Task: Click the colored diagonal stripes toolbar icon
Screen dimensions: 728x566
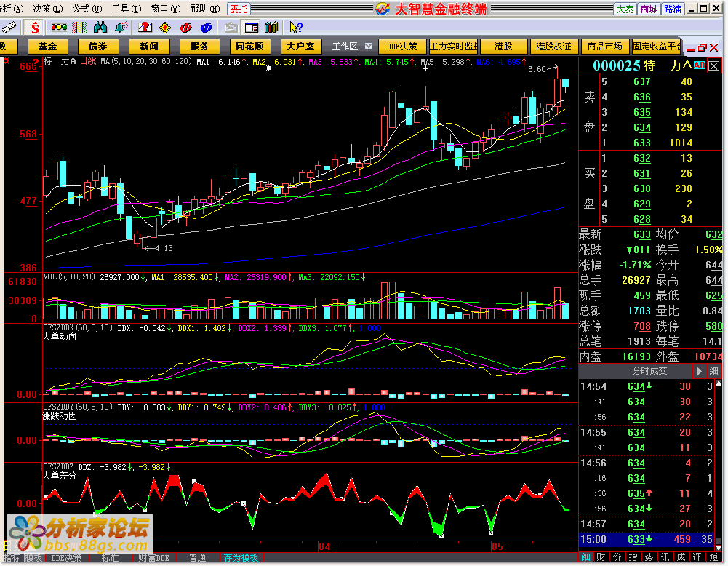Action: (x=79, y=28)
